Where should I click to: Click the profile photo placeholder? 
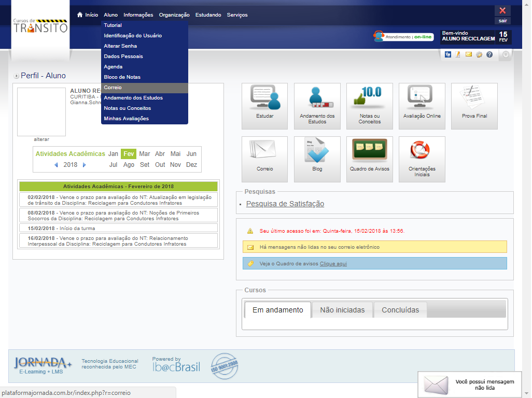[41, 112]
